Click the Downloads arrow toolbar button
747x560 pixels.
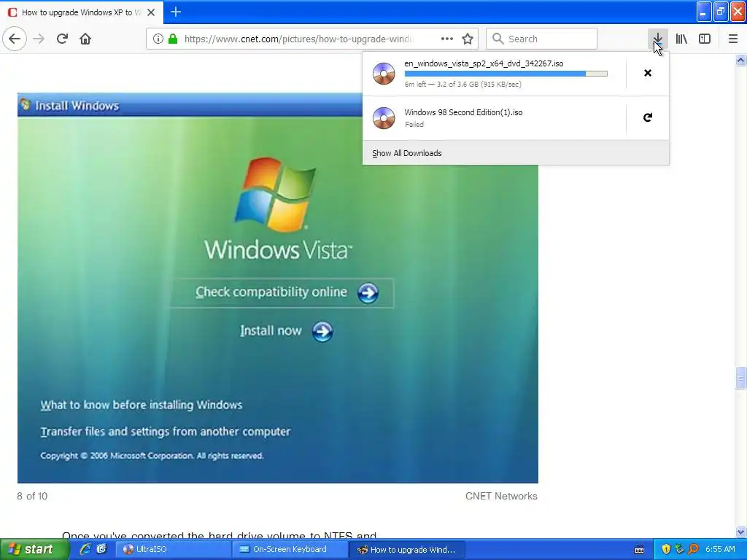pyautogui.click(x=657, y=39)
